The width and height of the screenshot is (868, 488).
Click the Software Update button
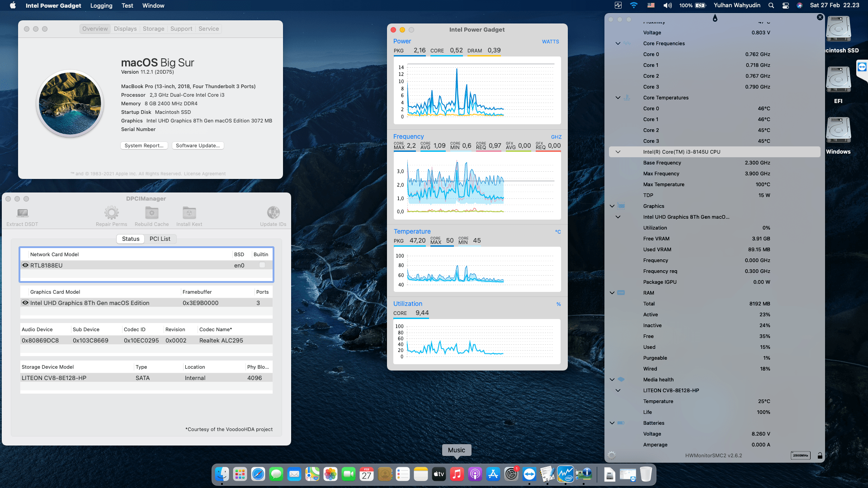[198, 145]
